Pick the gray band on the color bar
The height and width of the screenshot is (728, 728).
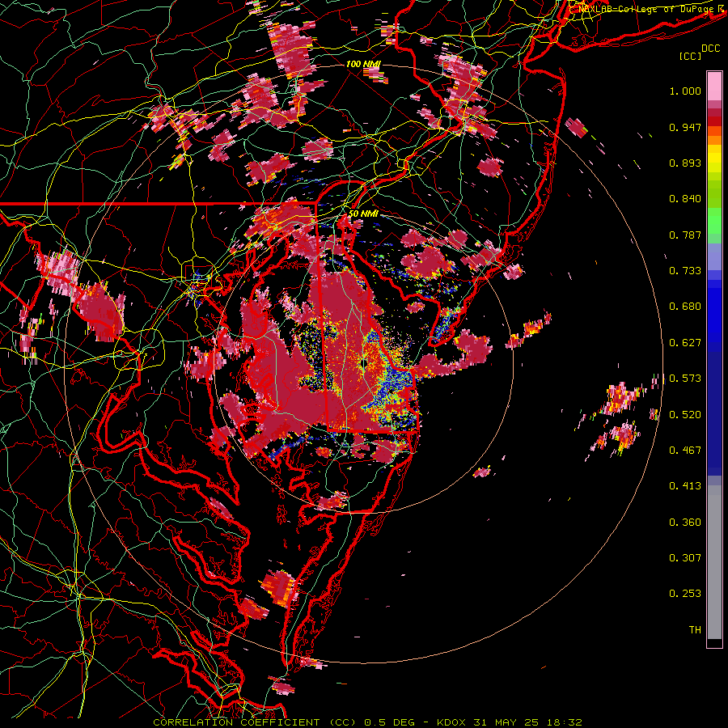click(714, 562)
